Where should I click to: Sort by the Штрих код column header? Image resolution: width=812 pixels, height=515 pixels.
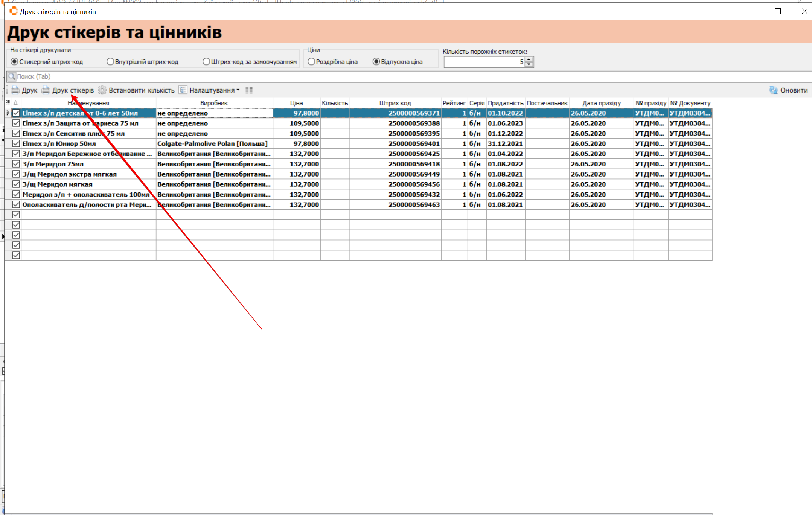tap(395, 103)
